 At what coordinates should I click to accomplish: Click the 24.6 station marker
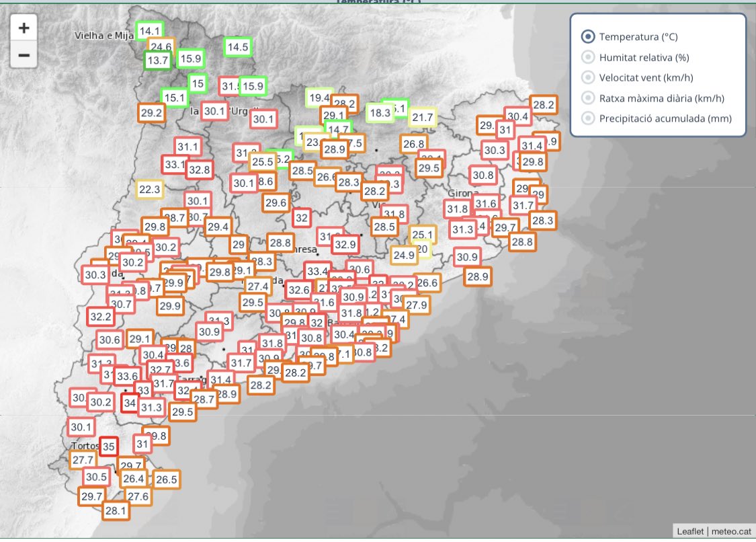coord(161,45)
